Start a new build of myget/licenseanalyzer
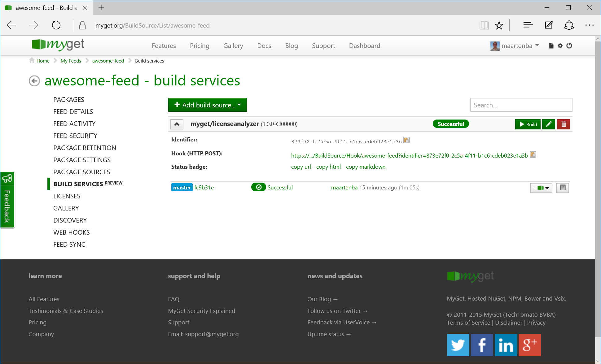Image resolution: width=601 pixels, height=364 pixels. pos(528,124)
